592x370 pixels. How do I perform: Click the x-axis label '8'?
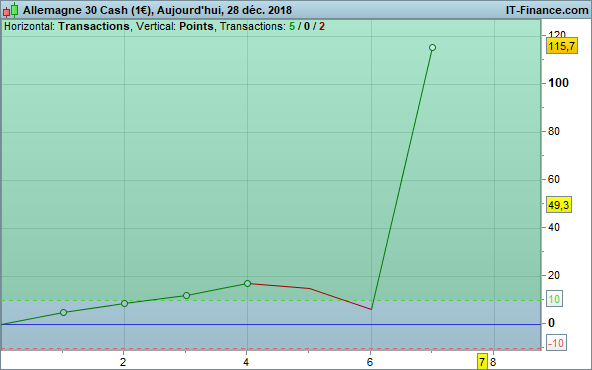tap(493, 362)
